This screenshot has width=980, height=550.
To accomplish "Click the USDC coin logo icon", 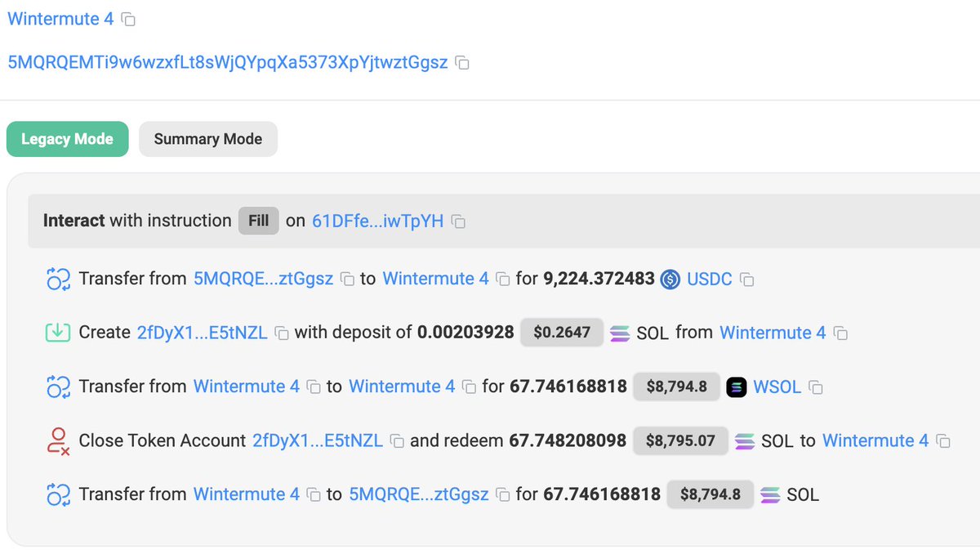I will coord(670,279).
